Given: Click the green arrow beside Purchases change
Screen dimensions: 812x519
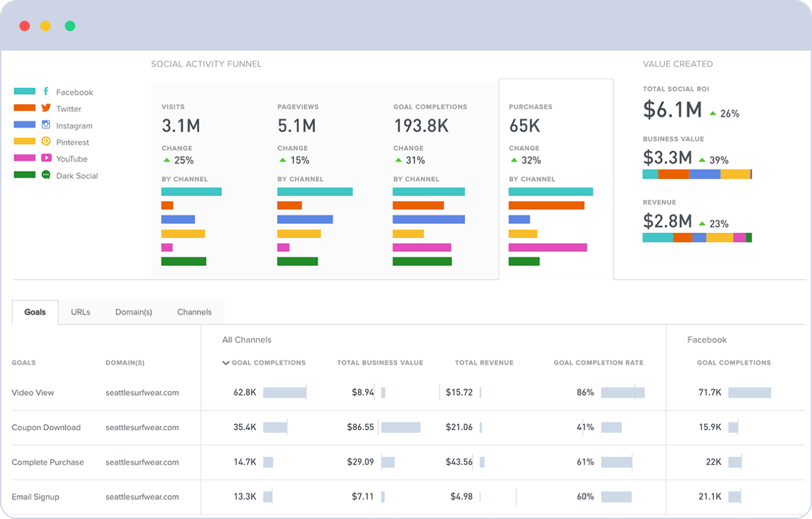Looking at the screenshot, I should pos(514,160).
